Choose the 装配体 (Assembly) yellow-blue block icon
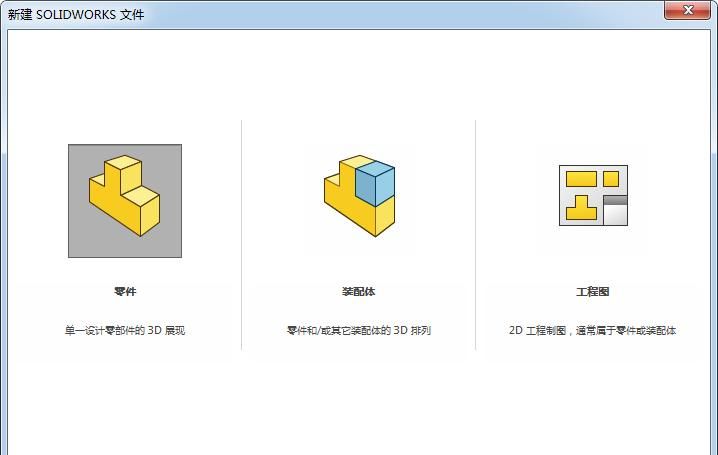The width and height of the screenshot is (718, 455). tap(359, 196)
